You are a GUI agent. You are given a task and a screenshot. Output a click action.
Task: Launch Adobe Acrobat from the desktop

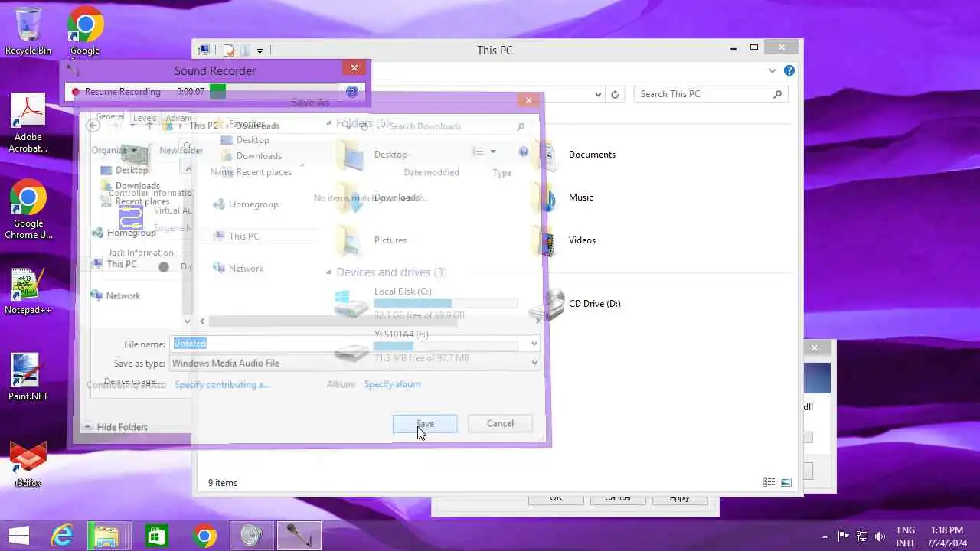[28, 122]
